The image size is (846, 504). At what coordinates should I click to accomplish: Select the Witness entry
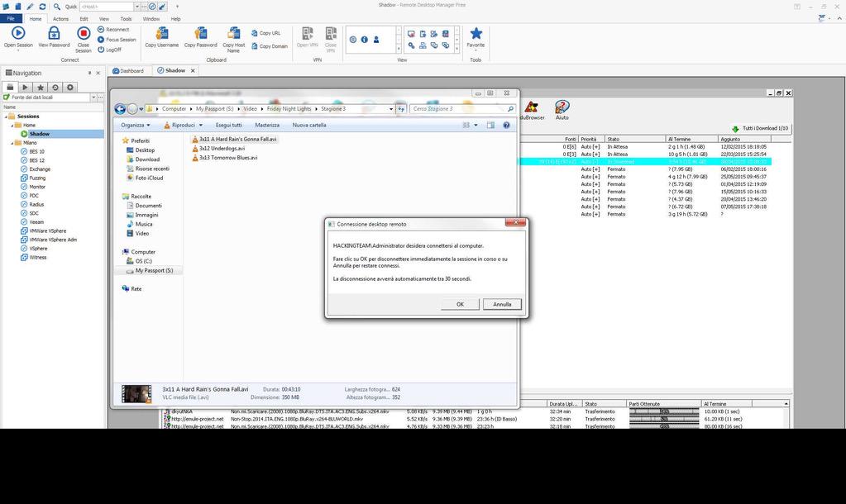click(x=38, y=258)
